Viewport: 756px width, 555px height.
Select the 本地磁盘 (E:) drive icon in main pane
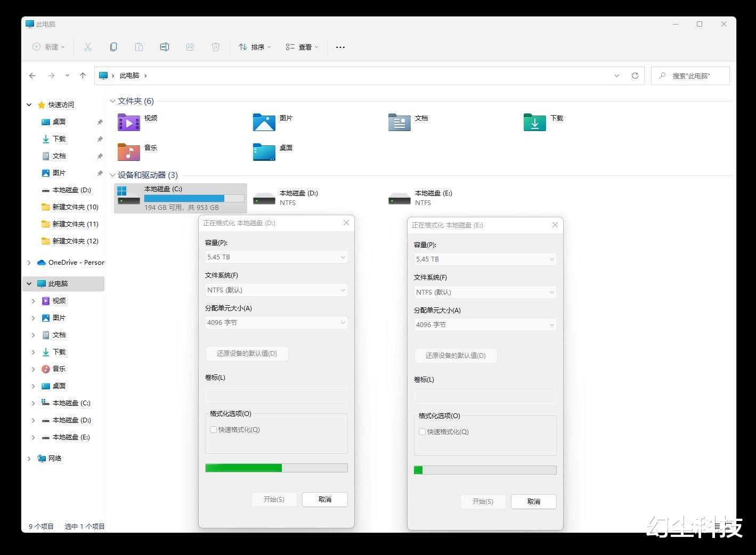399,199
